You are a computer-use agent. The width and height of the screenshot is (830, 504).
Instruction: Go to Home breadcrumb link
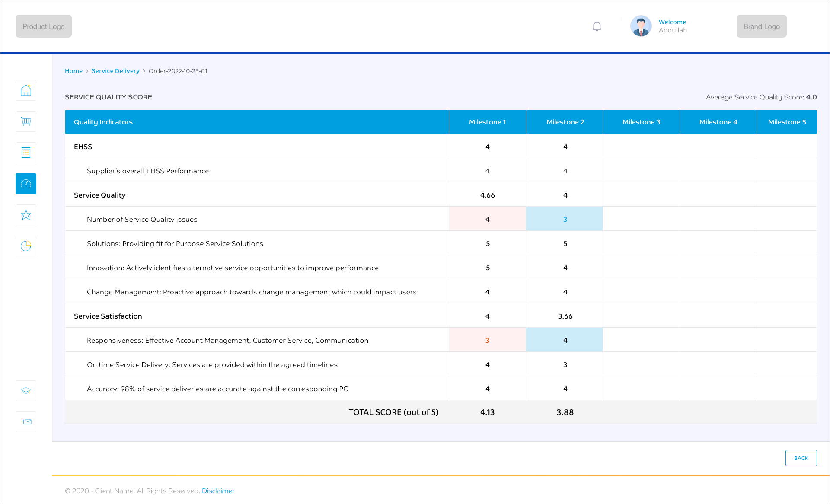point(73,71)
